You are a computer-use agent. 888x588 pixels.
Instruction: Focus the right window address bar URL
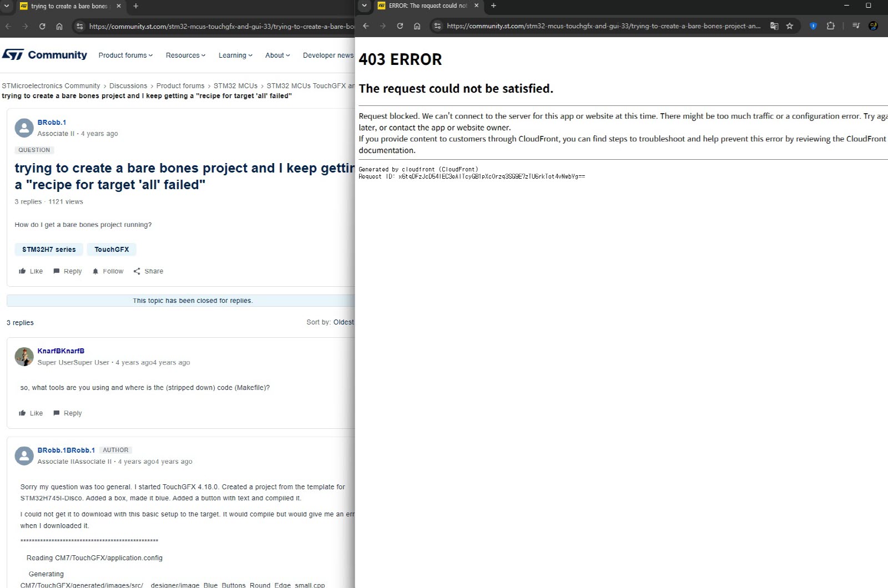tap(604, 26)
